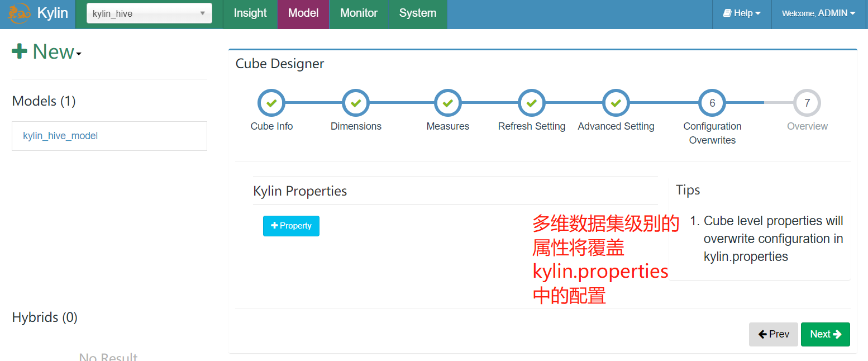Image resolution: width=868 pixels, height=361 pixels.
Task: Click the Advanced Setting label
Action: click(x=616, y=126)
